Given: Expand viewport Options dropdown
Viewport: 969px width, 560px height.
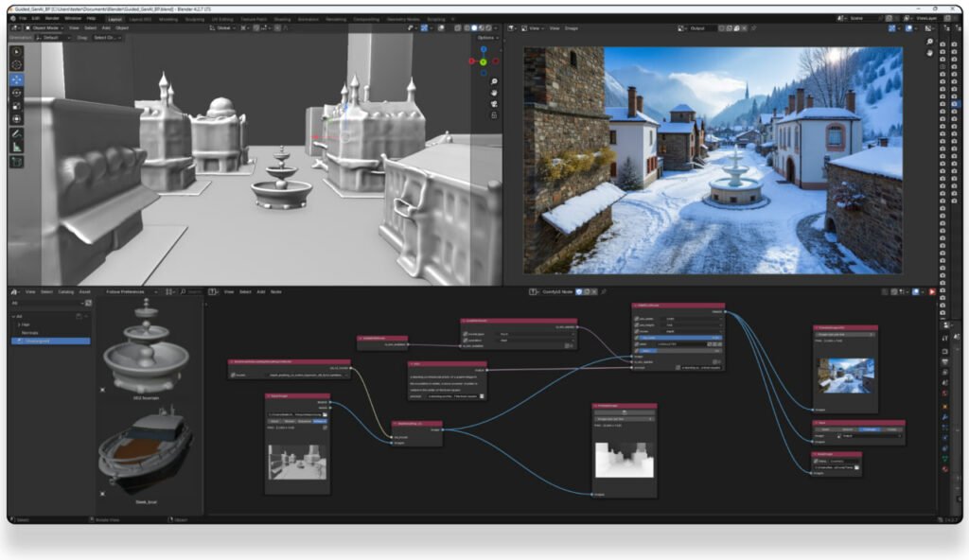Looking at the screenshot, I should pyautogui.click(x=485, y=38).
